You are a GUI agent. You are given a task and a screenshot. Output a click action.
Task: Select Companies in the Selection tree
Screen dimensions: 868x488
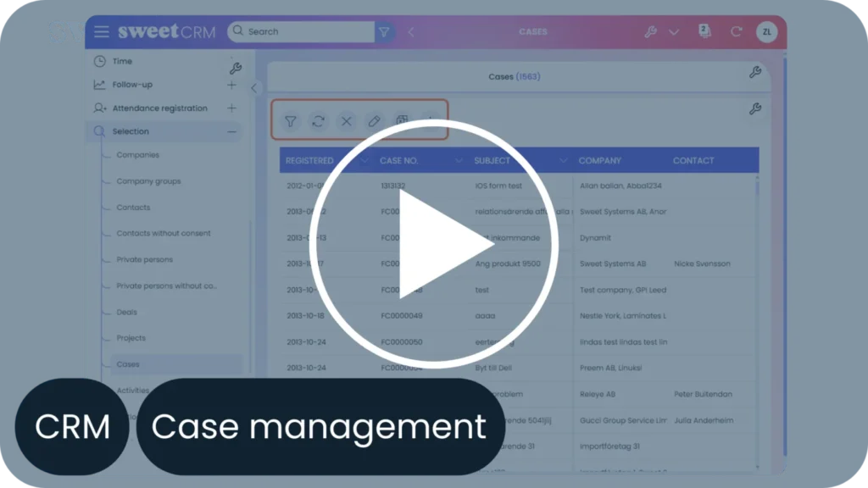[x=138, y=155]
